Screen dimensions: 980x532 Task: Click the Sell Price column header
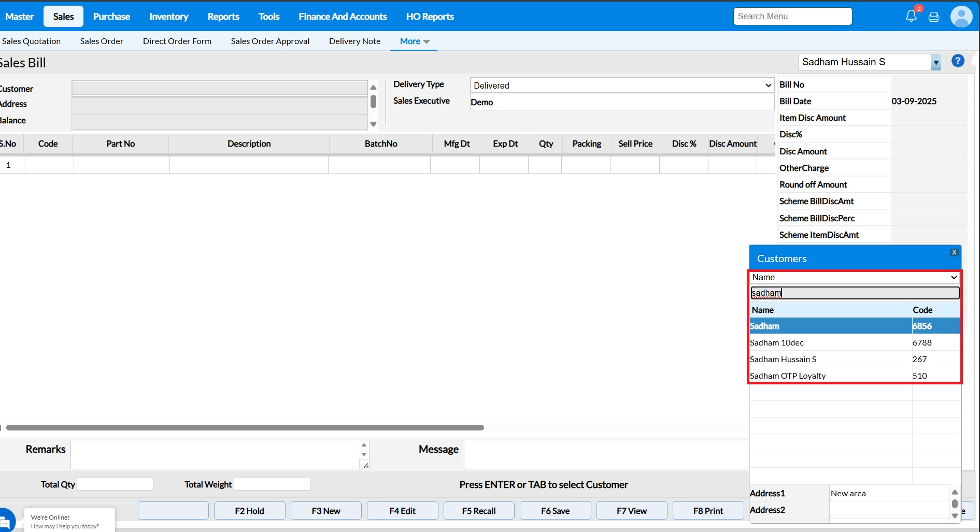tap(635, 143)
